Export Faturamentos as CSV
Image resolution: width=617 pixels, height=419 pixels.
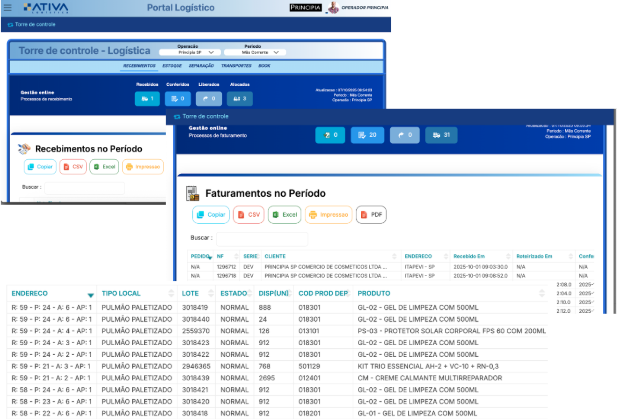tap(249, 214)
